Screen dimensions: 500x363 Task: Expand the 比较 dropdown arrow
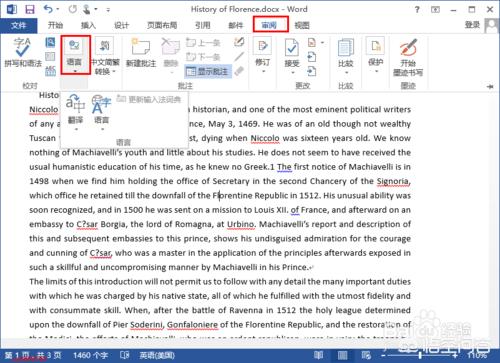point(346,72)
